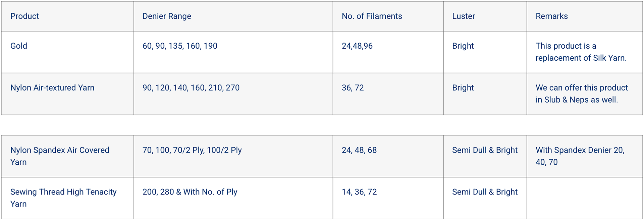Click the Slub & Neps remark text

click(581, 94)
